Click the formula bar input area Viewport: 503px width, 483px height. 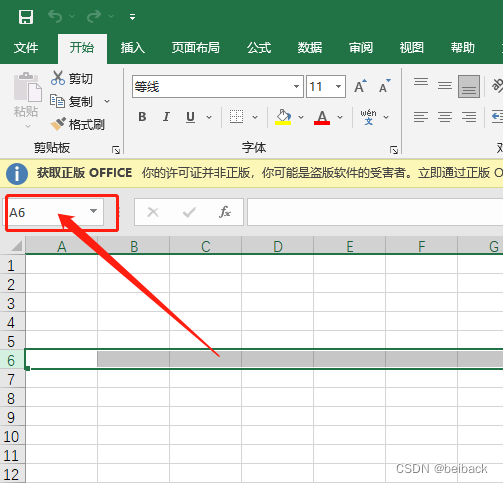tap(375, 212)
